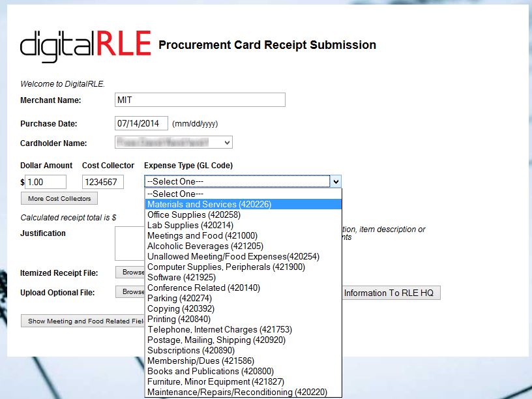This screenshot has height=399, width=532.
Task: Click the Justification text area
Action: pyautogui.click(x=129, y=243)
